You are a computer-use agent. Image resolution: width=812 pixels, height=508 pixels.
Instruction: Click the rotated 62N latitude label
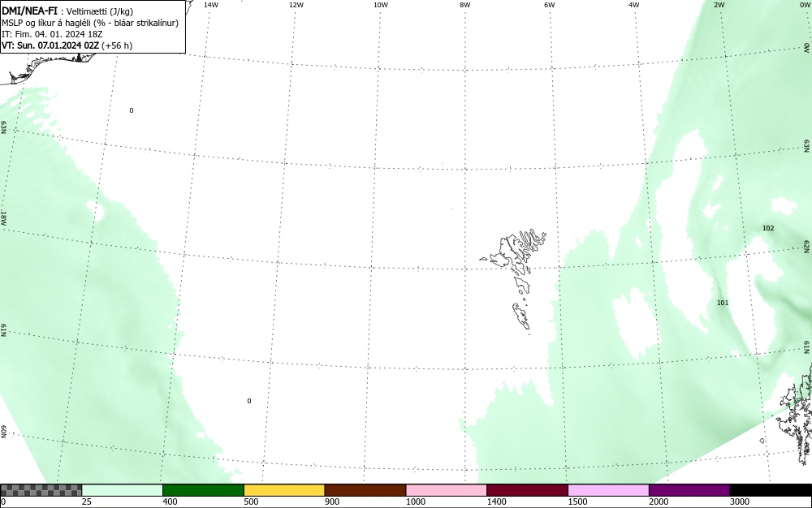click(x=807, y=247)
